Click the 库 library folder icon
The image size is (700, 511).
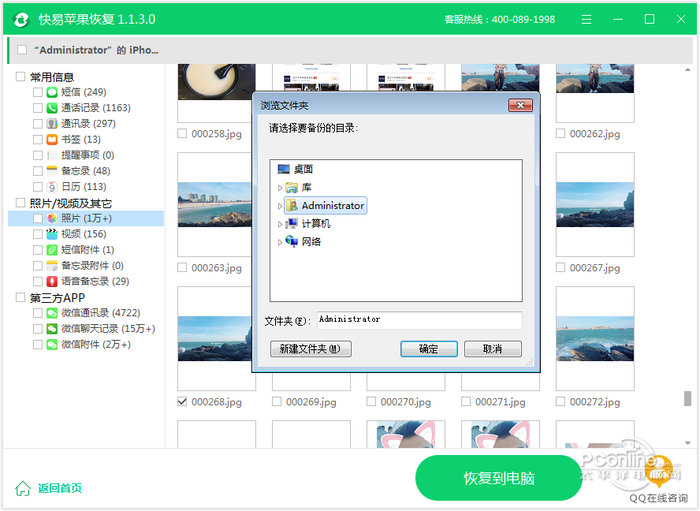pyautogui.click(x=292, y=187)
